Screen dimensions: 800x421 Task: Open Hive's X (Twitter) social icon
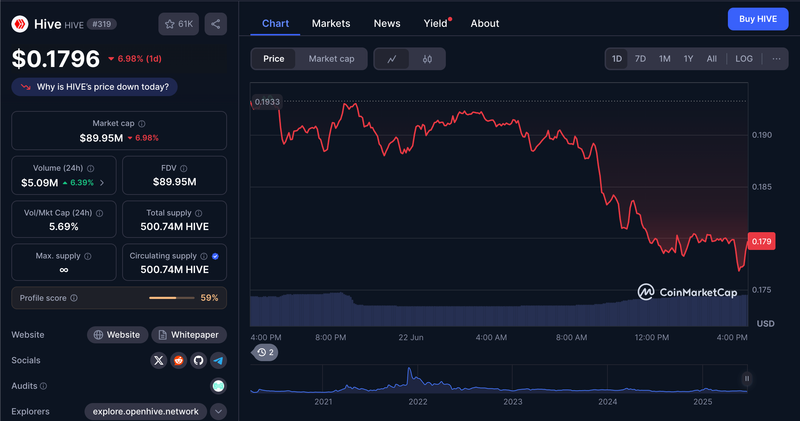tap(159, 360)
